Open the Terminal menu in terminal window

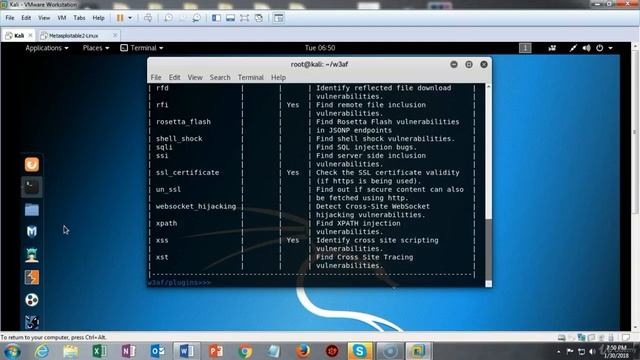click(251, 78)
